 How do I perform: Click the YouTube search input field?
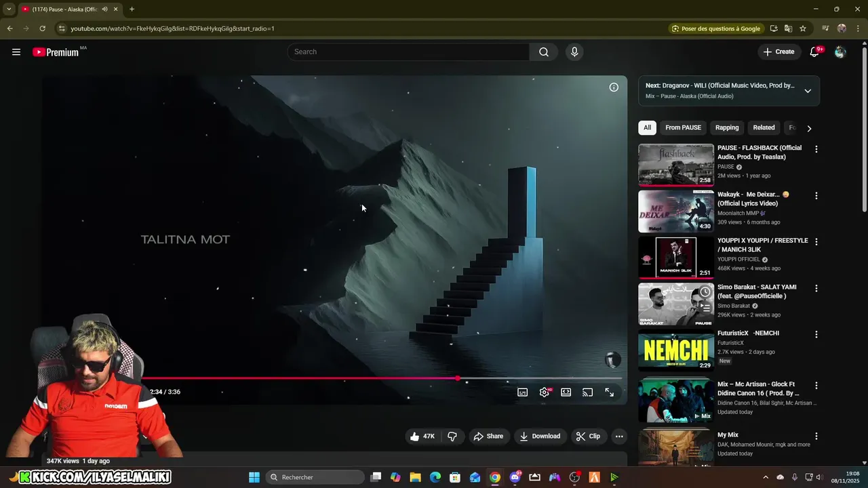(x=409, y=52)
